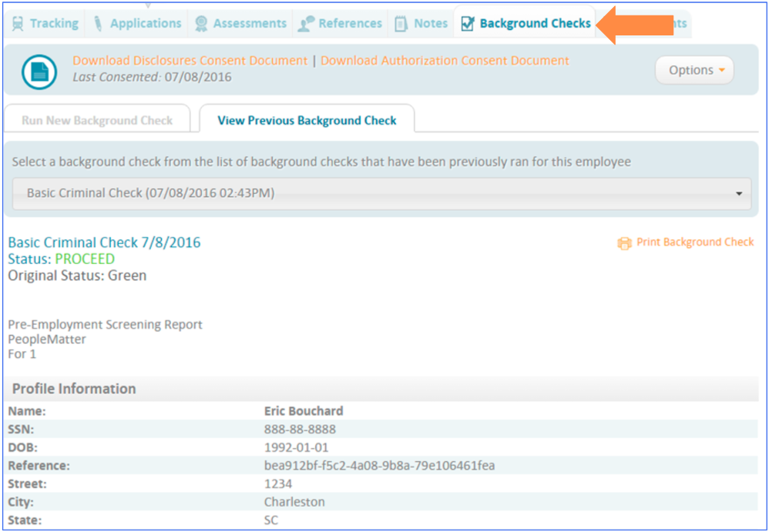The height and width of the screenshot is (532, 769).
Task: Click the Notes notepad icon
Action: 401,22
